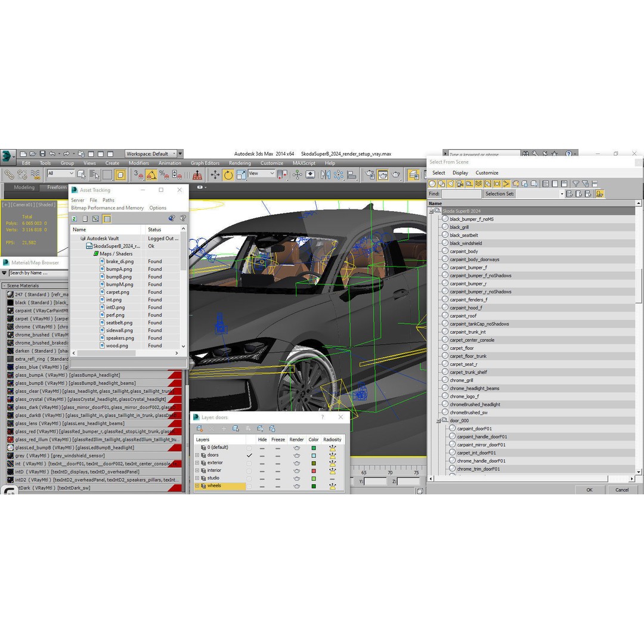Open the Mirror tool on the main toolbar

326,175
